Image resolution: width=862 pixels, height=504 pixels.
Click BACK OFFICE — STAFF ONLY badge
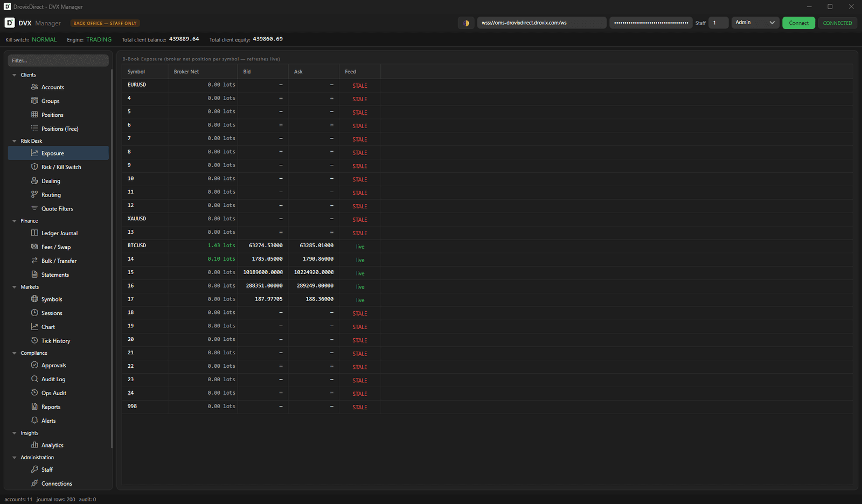pyautogui.click(x=106, y=23)
